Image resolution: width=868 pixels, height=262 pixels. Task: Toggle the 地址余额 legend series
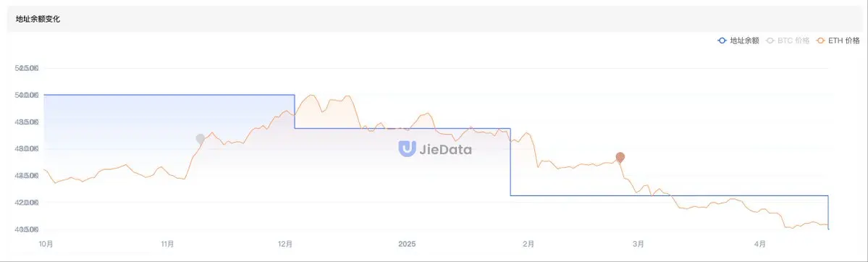738,41
